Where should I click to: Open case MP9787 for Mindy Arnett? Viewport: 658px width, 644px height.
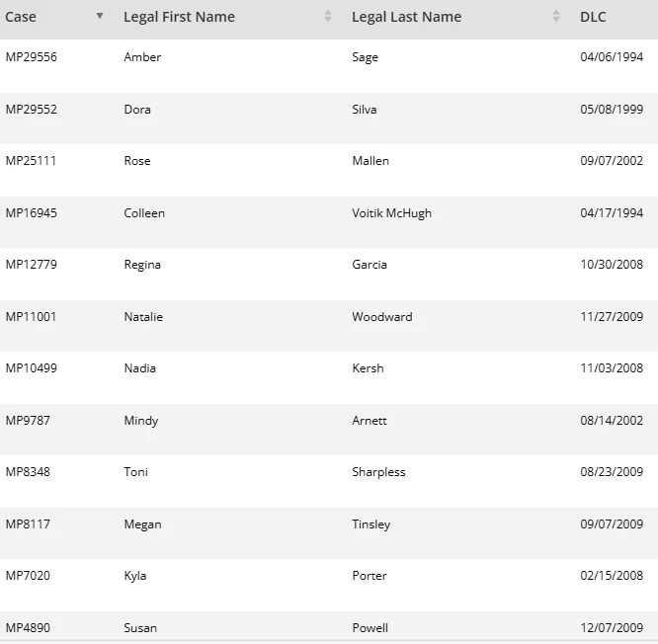[x=28, y=421]
